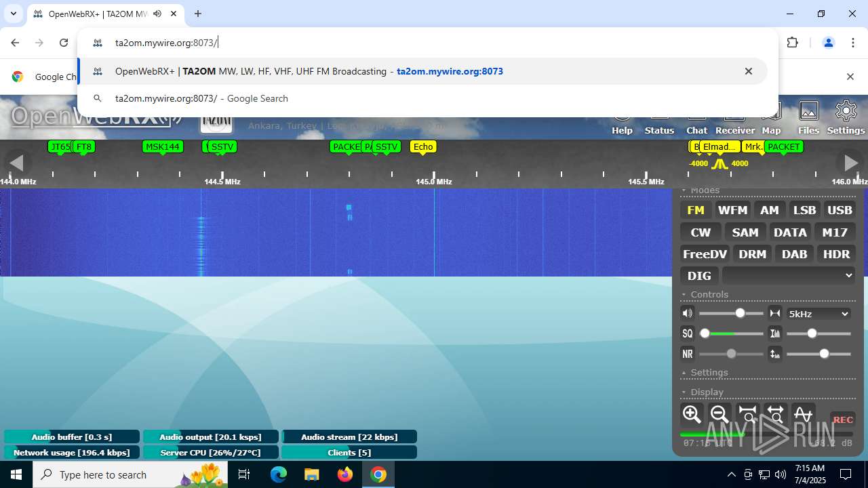Select DRM mode

click(753, 254)
